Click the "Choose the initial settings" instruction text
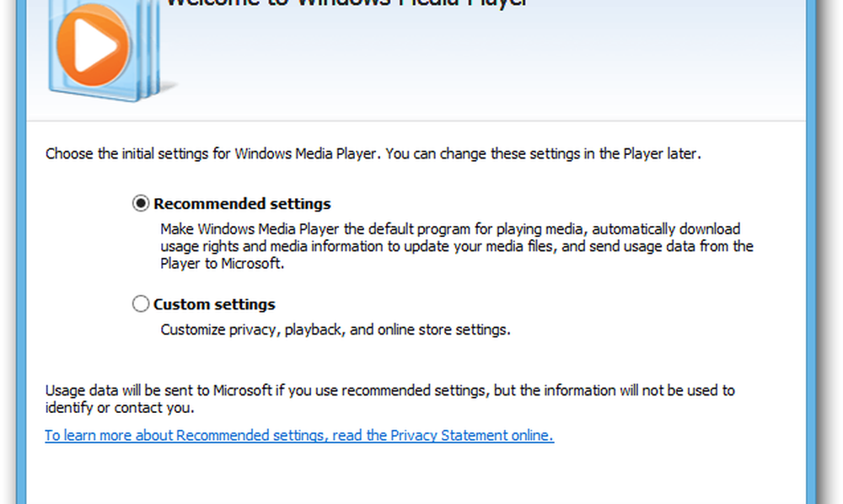 pyautogui.click(x=373, y=154)
